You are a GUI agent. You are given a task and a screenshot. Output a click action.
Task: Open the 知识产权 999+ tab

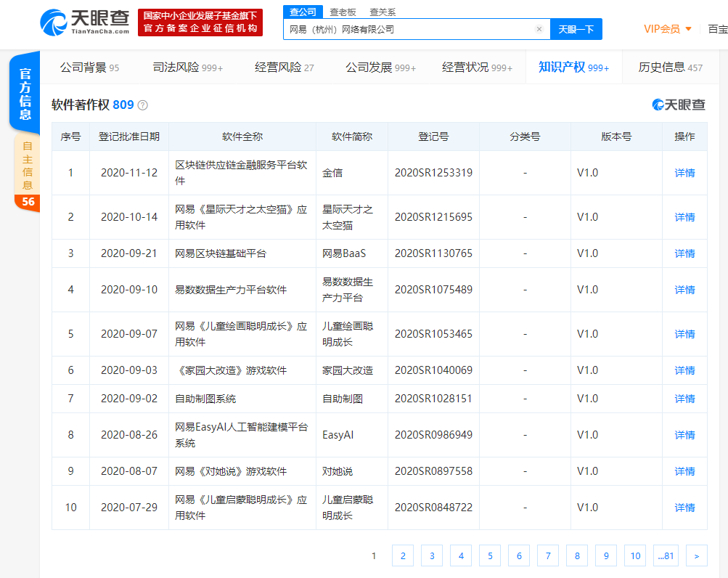(574, 68)
